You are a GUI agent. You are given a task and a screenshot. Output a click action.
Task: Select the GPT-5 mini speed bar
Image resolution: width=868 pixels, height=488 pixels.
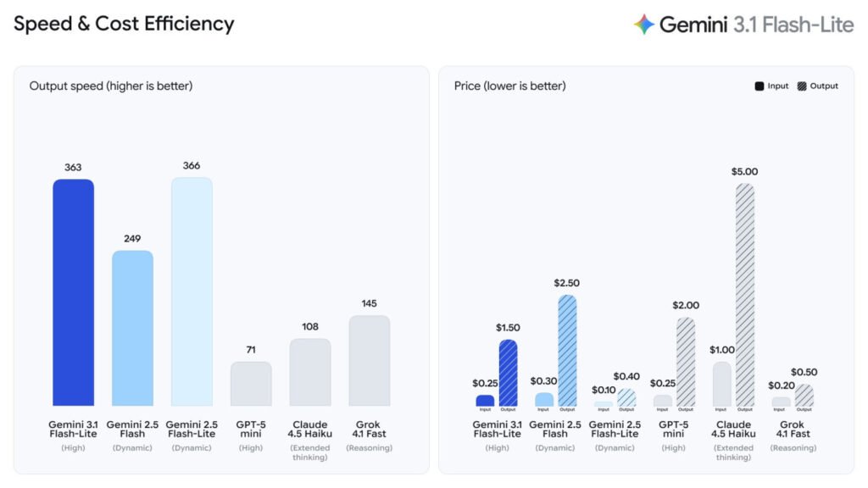click(251, 384)
